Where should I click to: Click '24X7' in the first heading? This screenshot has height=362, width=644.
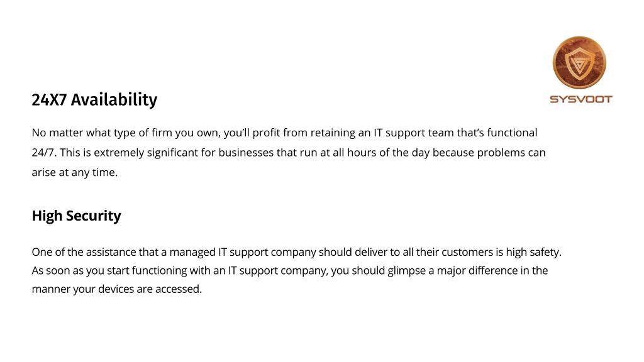pos(49,100)
